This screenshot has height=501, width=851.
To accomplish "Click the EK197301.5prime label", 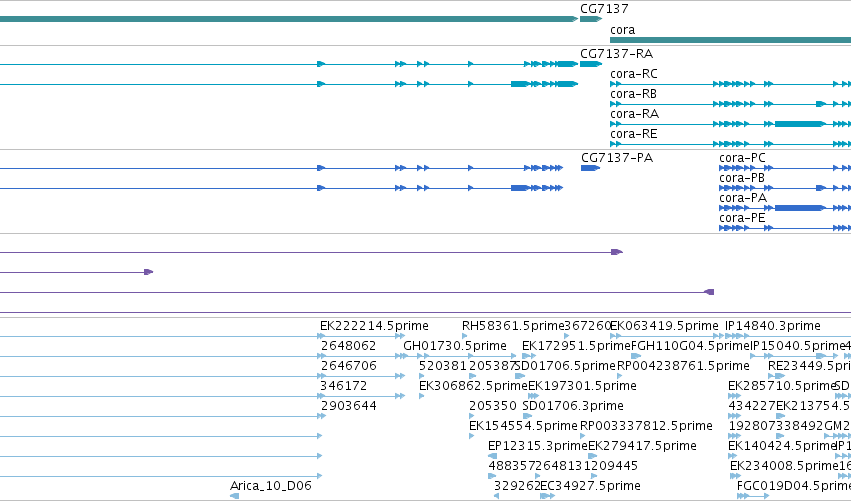I will click(582, 386).
